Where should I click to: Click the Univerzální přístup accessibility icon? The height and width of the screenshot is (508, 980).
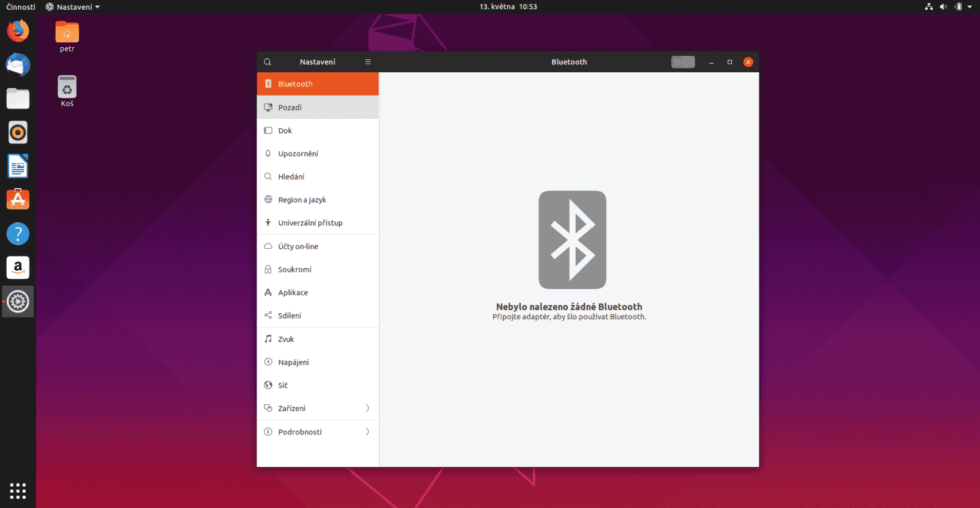pos(268,222)
